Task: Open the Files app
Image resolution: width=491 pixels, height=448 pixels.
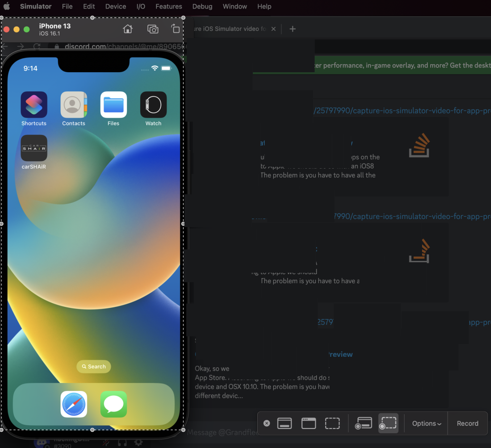Action: click(113, 105)
